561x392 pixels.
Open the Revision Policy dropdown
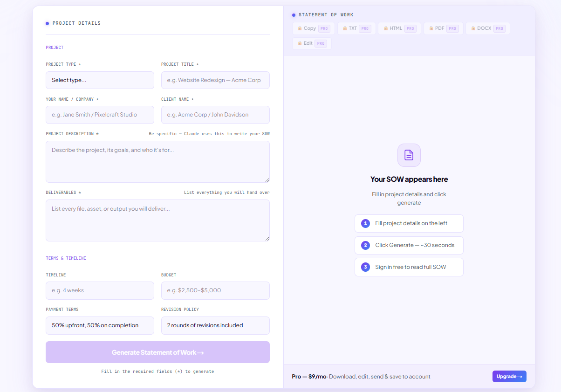215,325
